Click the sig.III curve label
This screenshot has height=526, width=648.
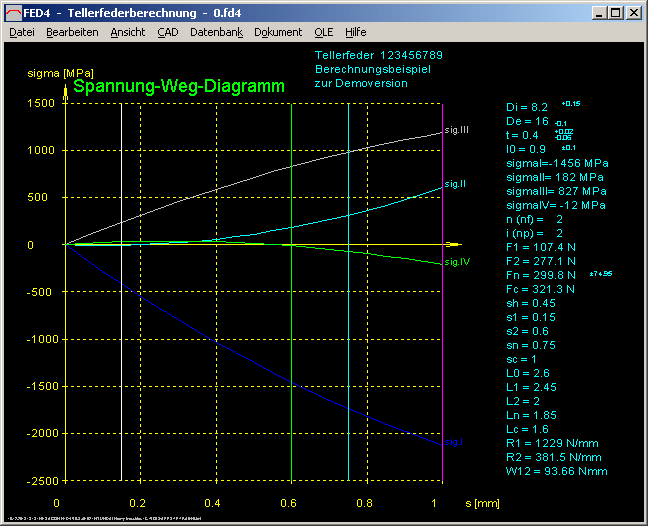pos(456,131)
